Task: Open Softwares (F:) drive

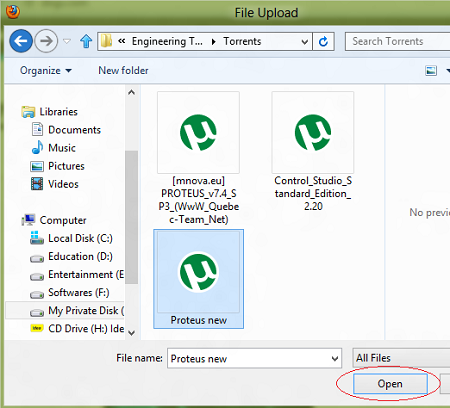Action: pos(79,292)
